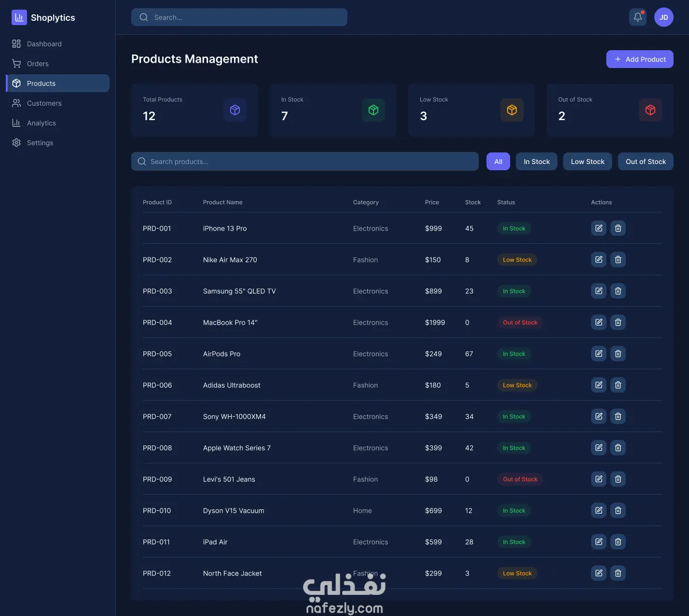Filter products by Out of Stock
The width and height of the screenshot is (689, 616).
pos(646,162)
